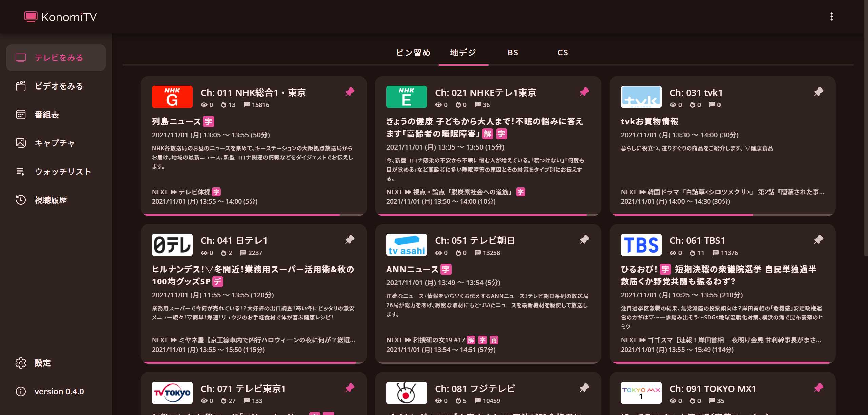Unpin channel 071 テレビ東京1

pyautogui.click(x=350, y=388)
